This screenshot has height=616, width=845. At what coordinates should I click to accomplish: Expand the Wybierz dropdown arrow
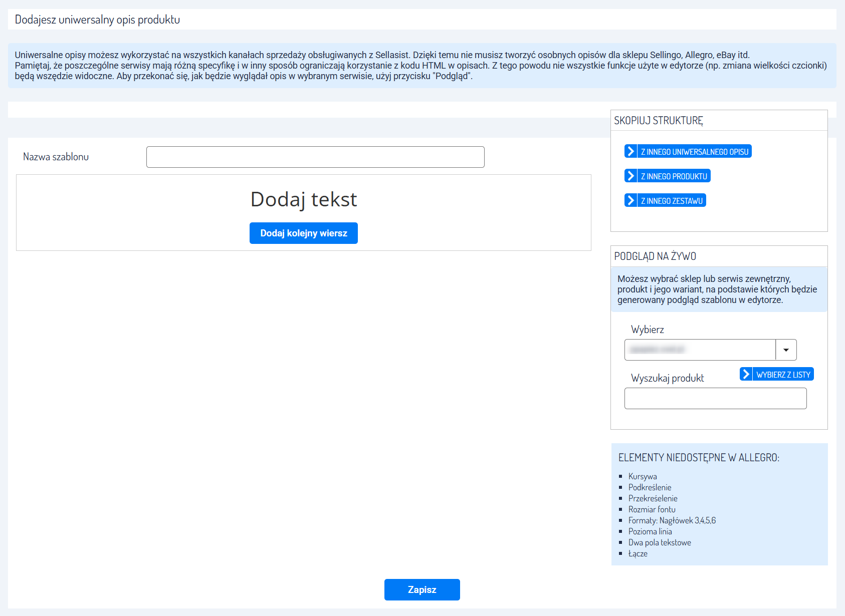click(x=786, y=350)
